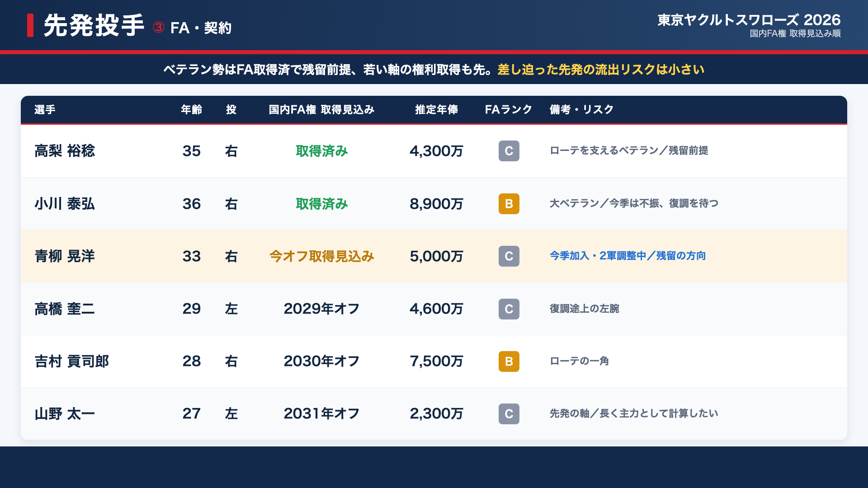Select the player name 小川 泰弘
This screenshot has height=488, width=868.
65,204
